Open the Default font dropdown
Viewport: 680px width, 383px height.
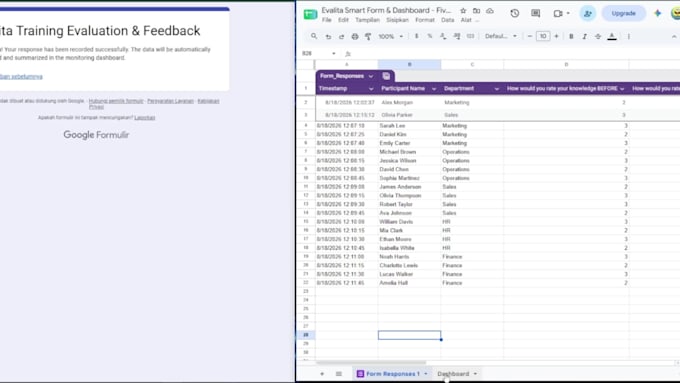point(501,36)
